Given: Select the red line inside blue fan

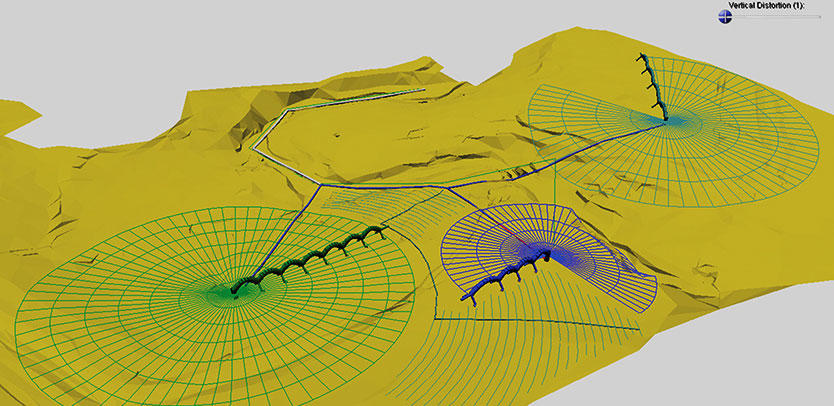Looking at the screenshot, I should (x=513, y=235).
